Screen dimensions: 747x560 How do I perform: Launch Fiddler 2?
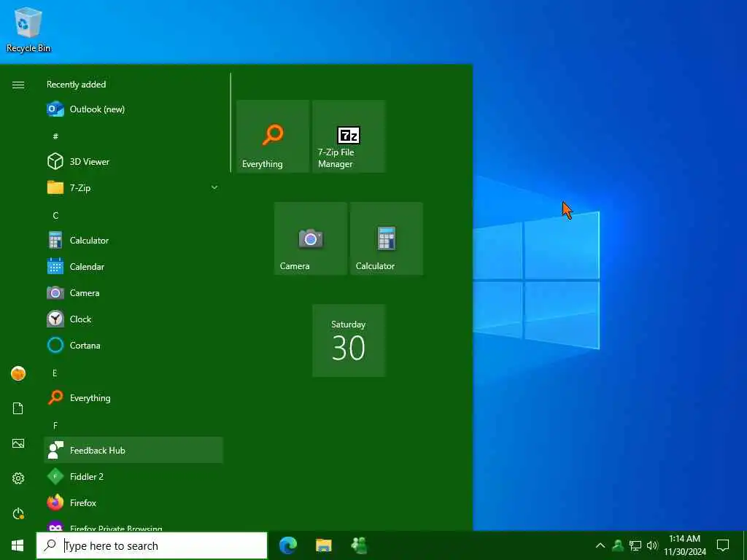[x=133, y=476]
